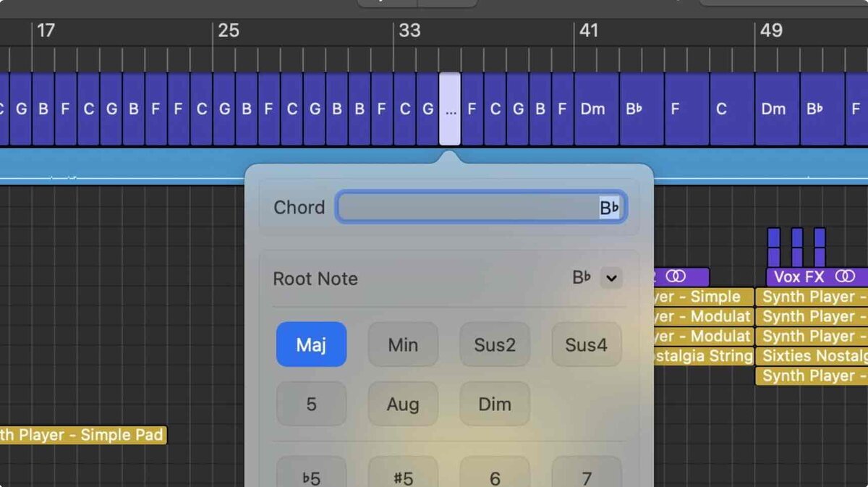Select the Dm chord at bar 49
This screenshot has height=487, width=868.
[778, 109]
